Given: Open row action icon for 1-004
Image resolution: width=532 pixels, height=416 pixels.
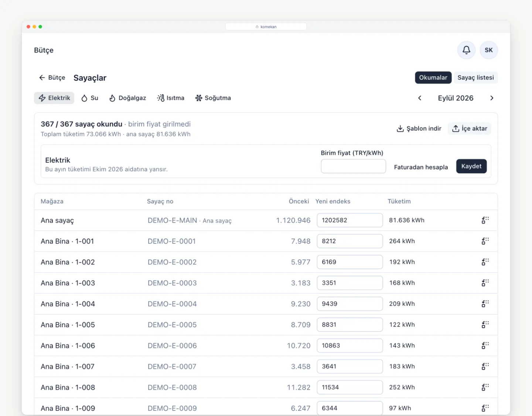Looking at the screenshot, I should (x=485, y=304).
